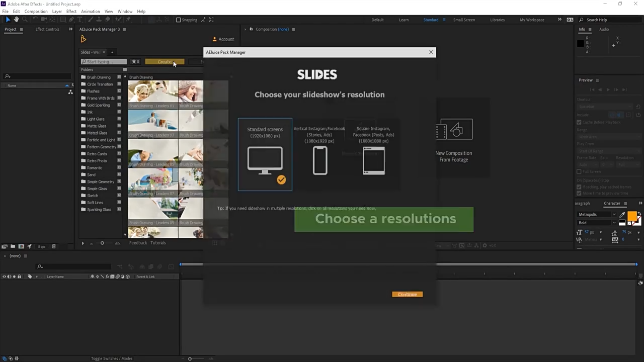The image size is (644, 362).
Task: Adjust AEJuice thumbnail size slider
Action: coord(102,243)
